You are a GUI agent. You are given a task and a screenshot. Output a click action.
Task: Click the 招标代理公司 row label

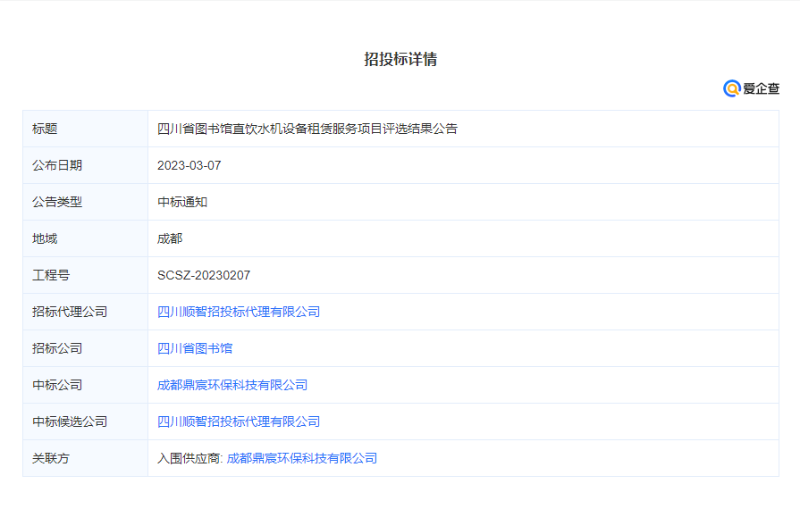pyautogui.click(x=69, y=312)
